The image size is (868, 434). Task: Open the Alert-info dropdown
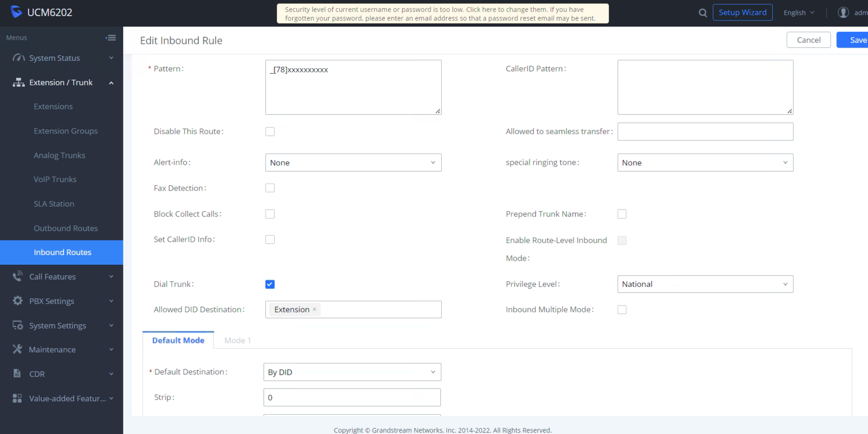353,163
